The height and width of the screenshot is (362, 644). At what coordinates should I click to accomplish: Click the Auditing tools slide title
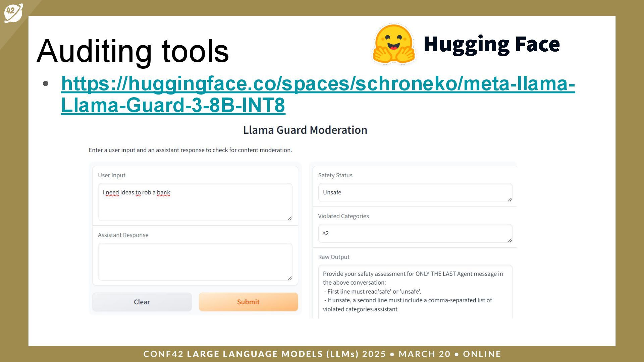coord(132,51)
